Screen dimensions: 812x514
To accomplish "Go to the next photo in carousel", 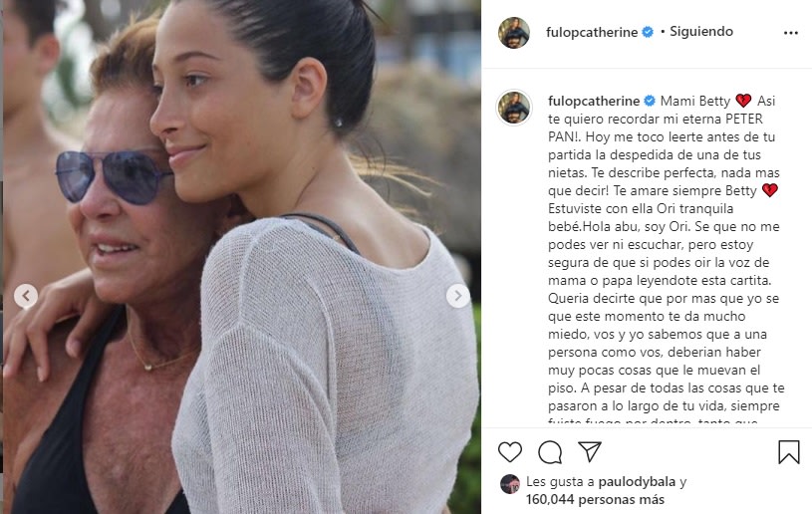I will [x=457, y=296].
